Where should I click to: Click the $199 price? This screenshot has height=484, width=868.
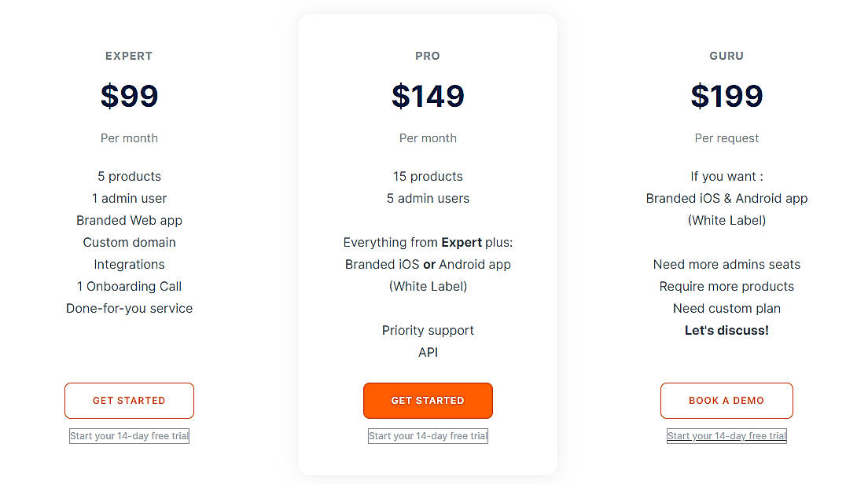pos(726,96)
